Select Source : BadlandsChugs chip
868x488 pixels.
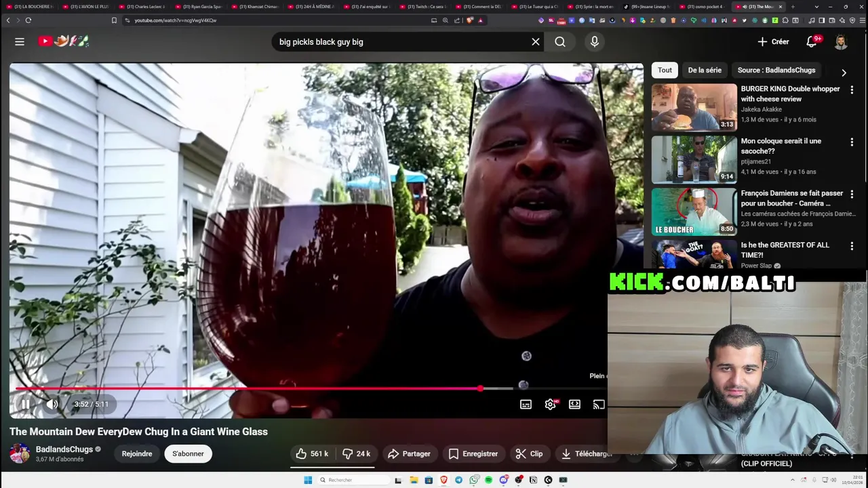tap(776, 70)
